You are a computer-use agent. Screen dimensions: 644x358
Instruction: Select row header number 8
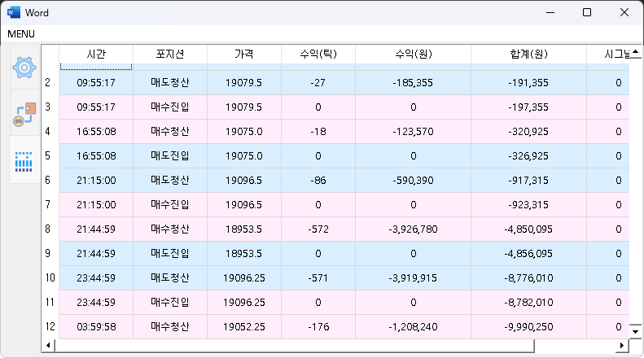point(48,229)
